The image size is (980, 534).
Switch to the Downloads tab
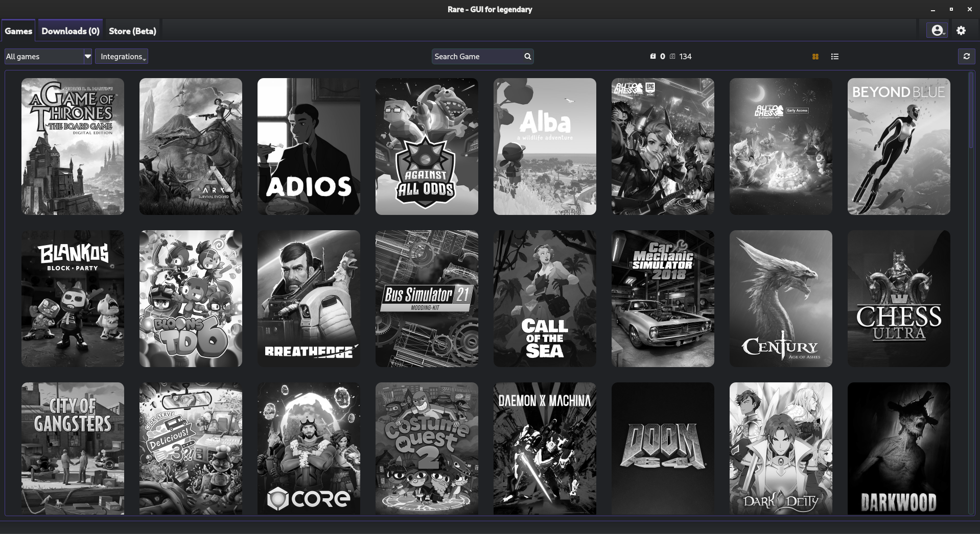pyautogui.click(x=70, y=31)
